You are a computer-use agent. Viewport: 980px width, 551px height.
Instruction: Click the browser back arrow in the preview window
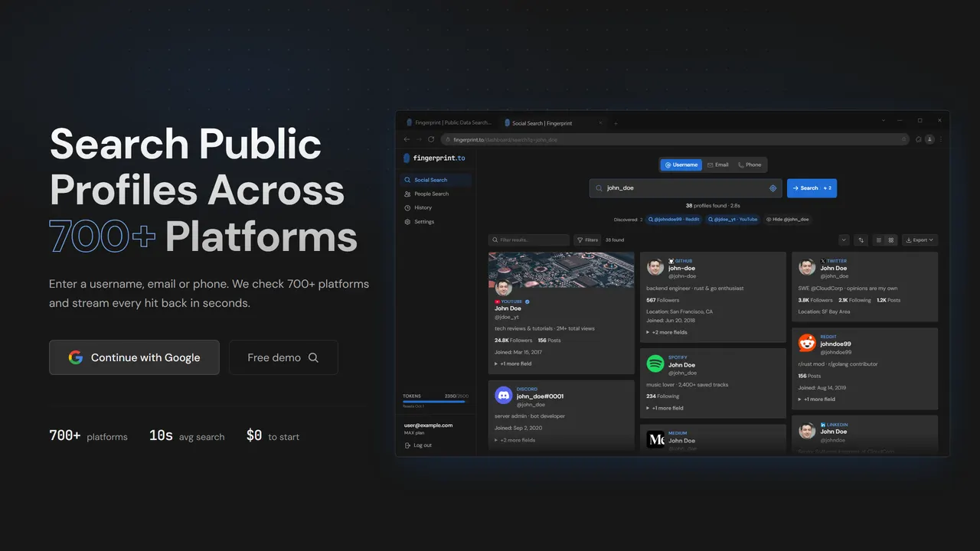(407, 139)
